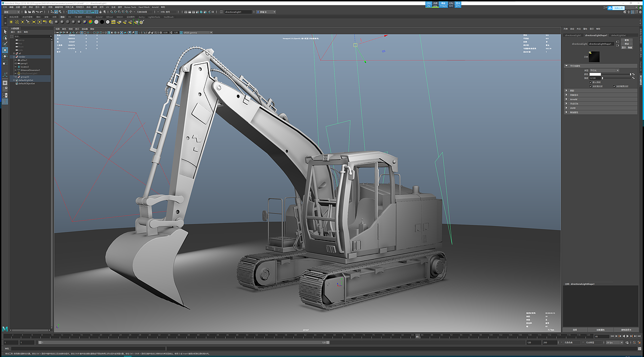Image resolution: width=644 pixels, height=357 pixels.
Task: Open the GoZBrush shelf tab
Action: click(x=168, y=17)
